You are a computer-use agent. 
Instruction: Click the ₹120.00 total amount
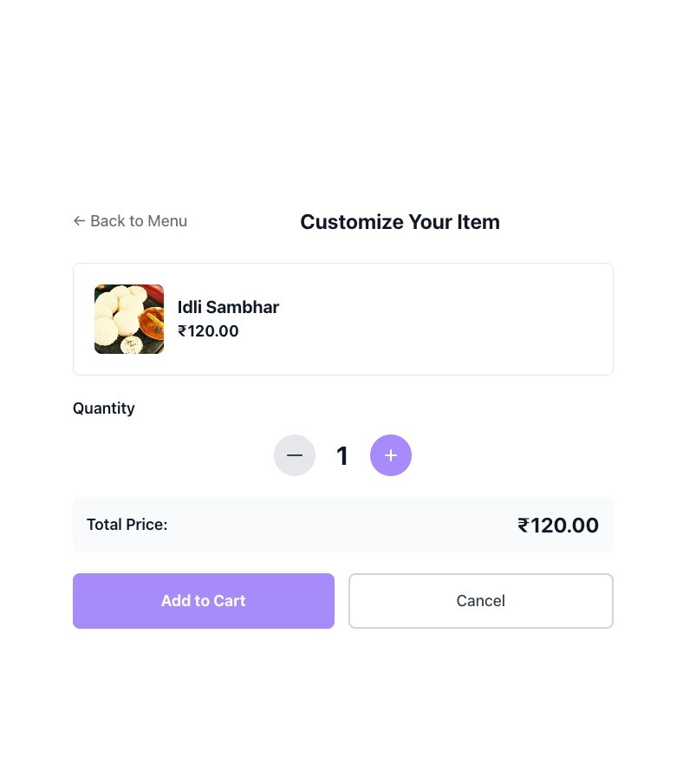click(x=559, y=525)
